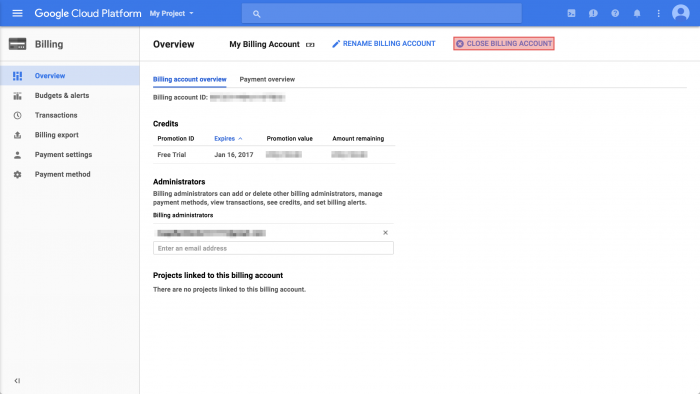Open the My Project selector dropdown

[x=172, y=13]
